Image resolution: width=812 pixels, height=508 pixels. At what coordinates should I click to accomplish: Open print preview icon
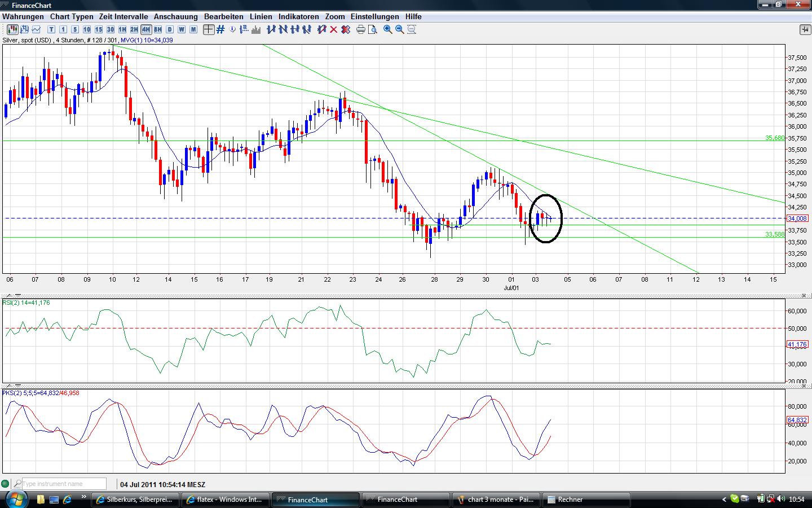pos(372,29)
